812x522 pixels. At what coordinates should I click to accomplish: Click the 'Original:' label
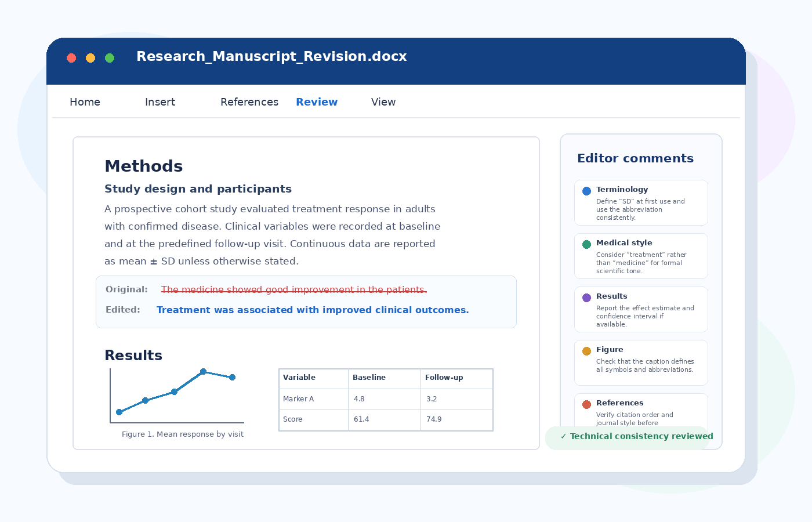[x=126, y=289]
